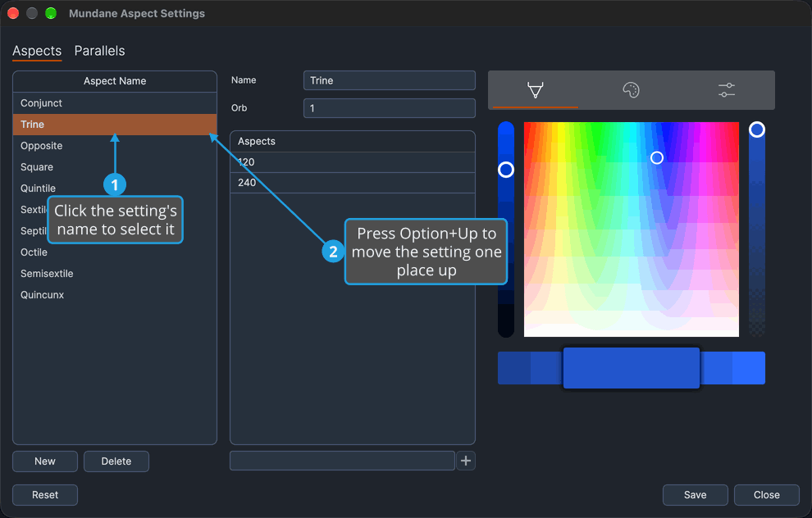The image size is (812, 518).
Task: Click the color picker handle in spectrum
Action: pyautogui.click(x=657, y=158)
